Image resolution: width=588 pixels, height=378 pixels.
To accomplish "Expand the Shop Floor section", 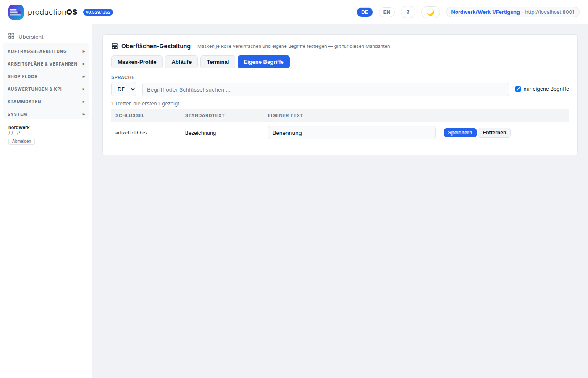I will coord(46,76).
